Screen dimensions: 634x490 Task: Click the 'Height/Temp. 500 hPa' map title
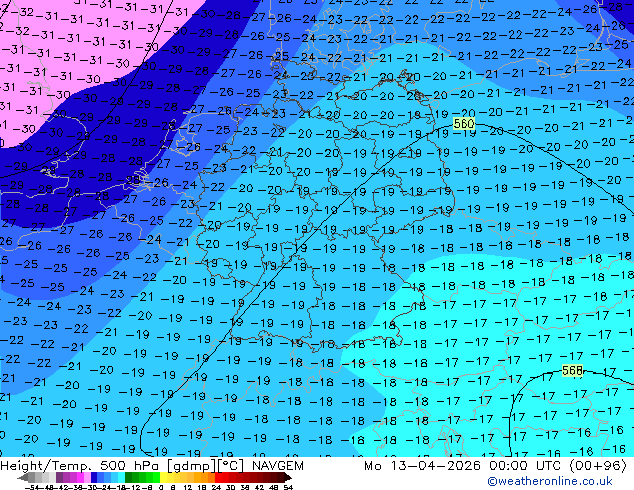80,466
